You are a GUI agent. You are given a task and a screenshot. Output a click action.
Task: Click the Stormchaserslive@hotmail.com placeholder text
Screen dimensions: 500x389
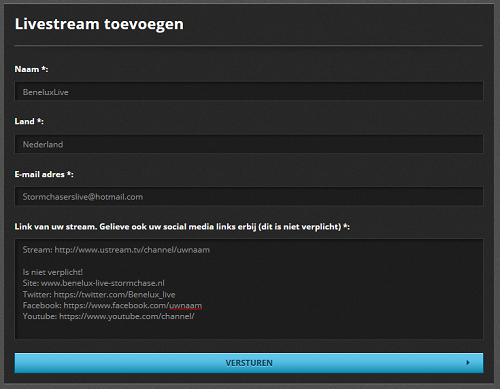[x=83, y=197]
